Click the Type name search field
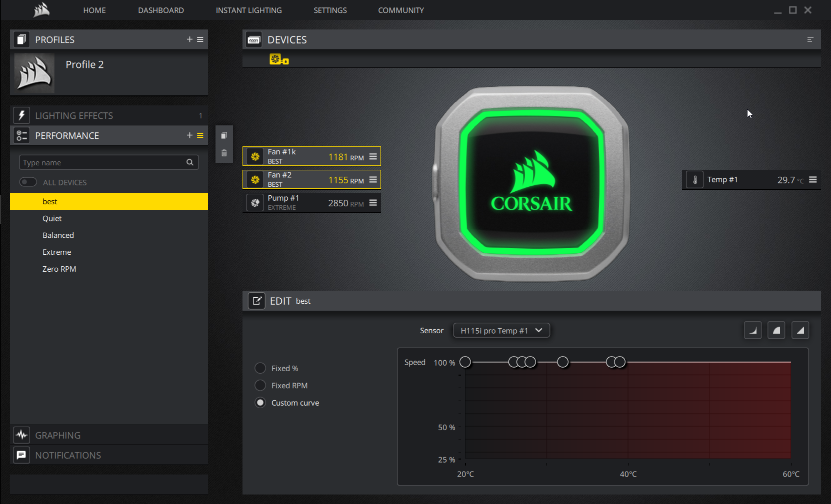 [109, 162]
